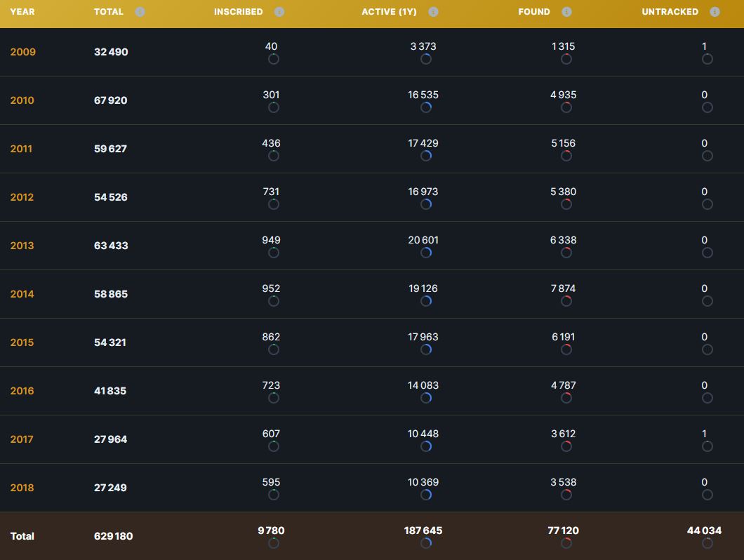The image size is (744, 560).
Task: Select the 2011 total value 59 627
Action: pyautogui.click(x=111, y=149)
